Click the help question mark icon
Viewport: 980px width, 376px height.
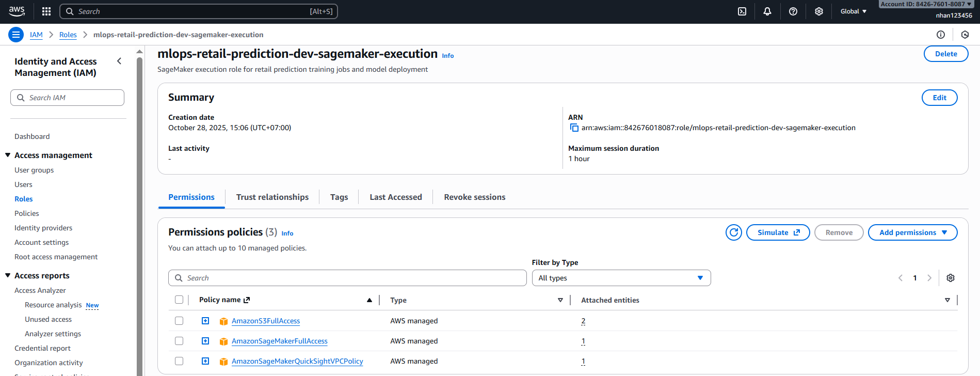pos(793,11)
